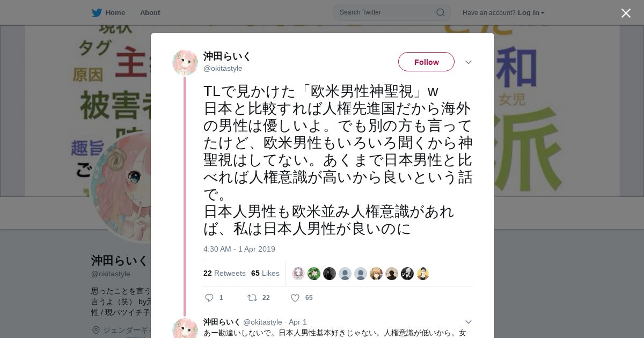Go to the Home tab
This screenshot has width=644, height=338.
pos(108,12)
